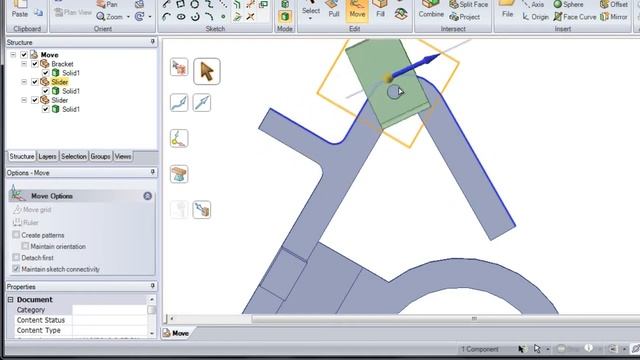Toggle checkbox of Solid1 under Bracket

point(45,73)
